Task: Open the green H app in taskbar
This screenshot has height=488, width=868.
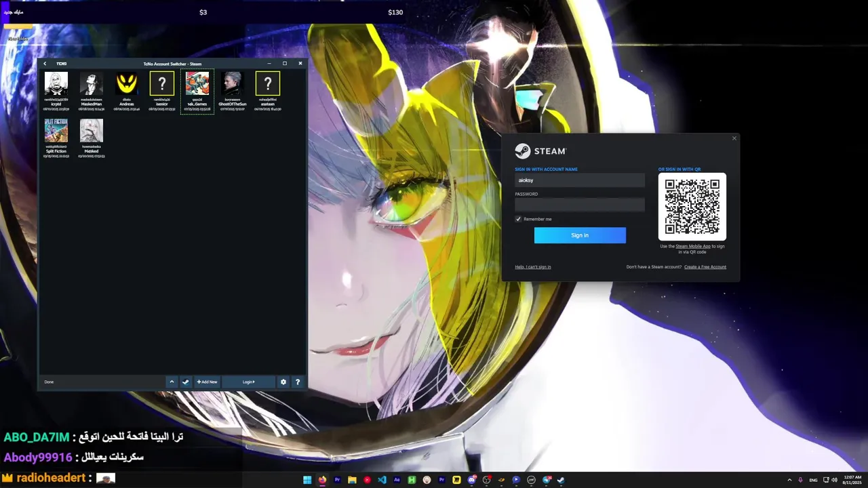Action: pyautogui.click(x=412, y=480)
